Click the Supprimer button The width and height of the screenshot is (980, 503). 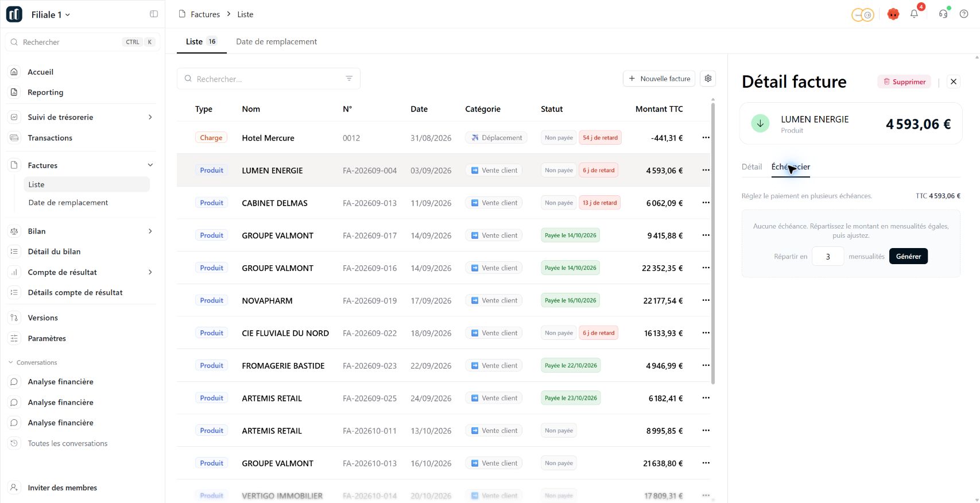pos(904,82)
